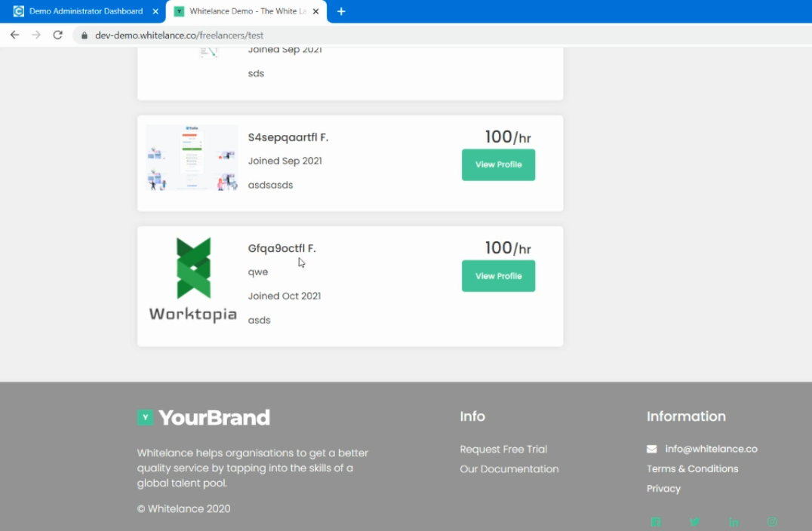The height and width of the screenshot is (531, 812).
Task: Click the YourBrand footer logo
Action: pyautogui.click(x=204, y=418)
